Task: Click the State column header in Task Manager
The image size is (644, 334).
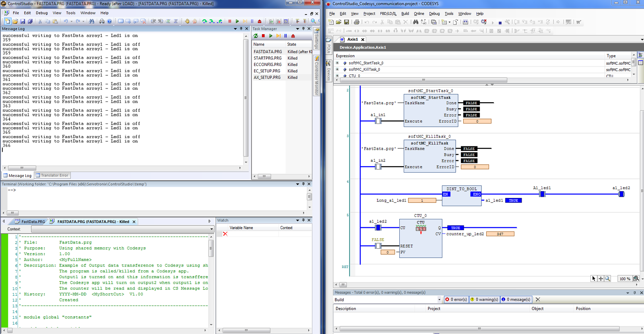Action: click(299, 44)
